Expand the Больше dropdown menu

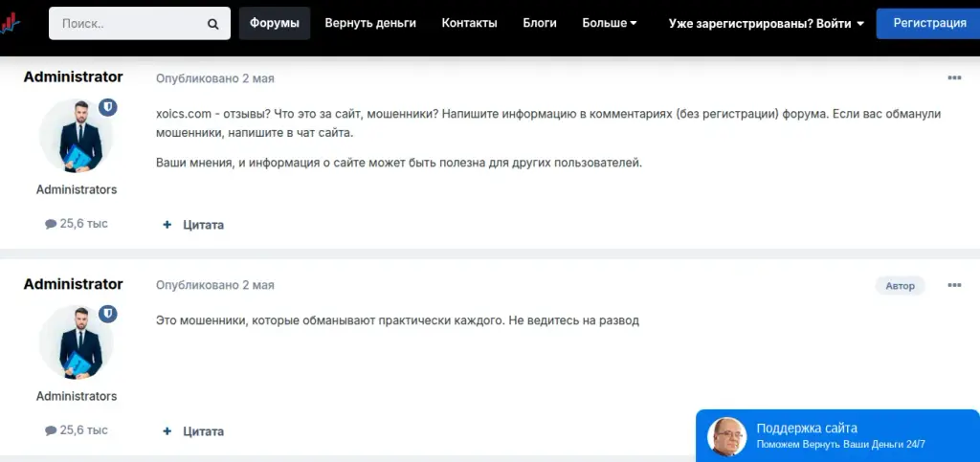click(x=610, y=24)
